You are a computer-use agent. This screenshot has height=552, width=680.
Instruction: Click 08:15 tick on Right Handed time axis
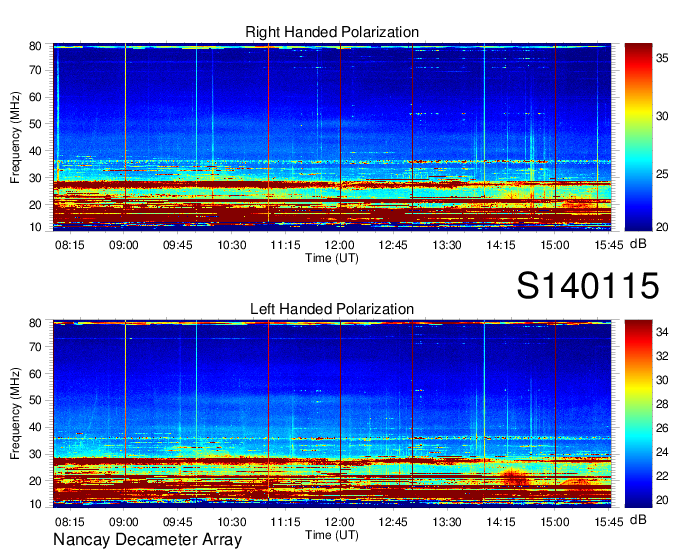click(x=69, y=245)
